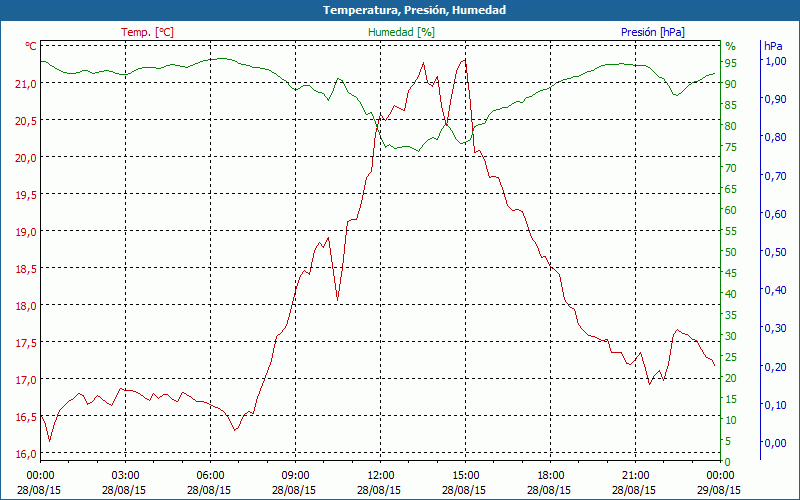The width and height of the screenshot is (800, 500).
Task: Click the 18,5 temperature axis value
Action: (26, 269)
